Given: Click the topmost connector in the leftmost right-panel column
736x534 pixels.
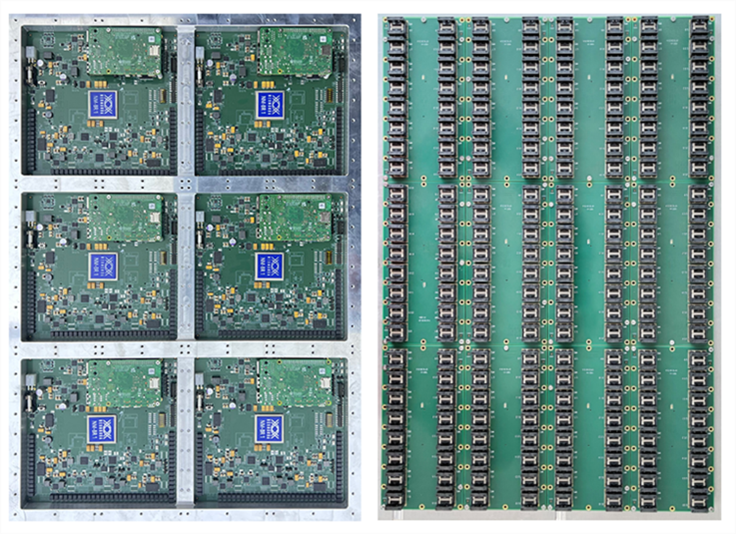Looking at the screenshot, I should (x=397, y=29).
